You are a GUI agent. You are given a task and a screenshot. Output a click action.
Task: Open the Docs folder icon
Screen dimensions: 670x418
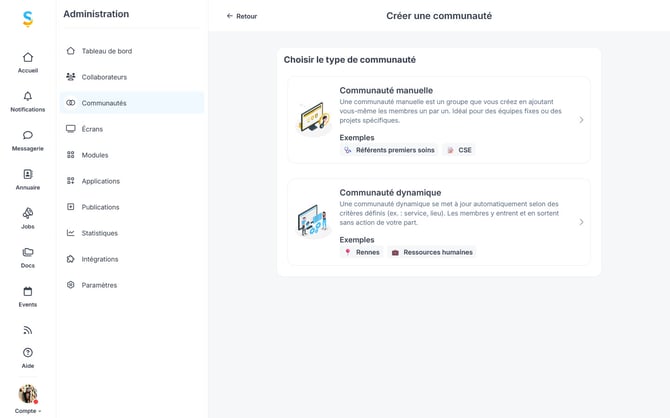point(28,252)
